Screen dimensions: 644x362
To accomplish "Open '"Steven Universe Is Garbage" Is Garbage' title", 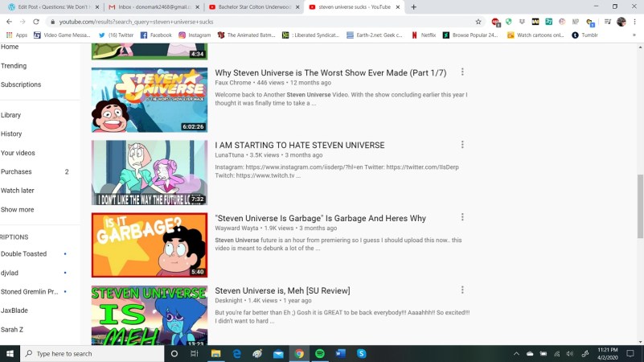I will pos(320,218).
